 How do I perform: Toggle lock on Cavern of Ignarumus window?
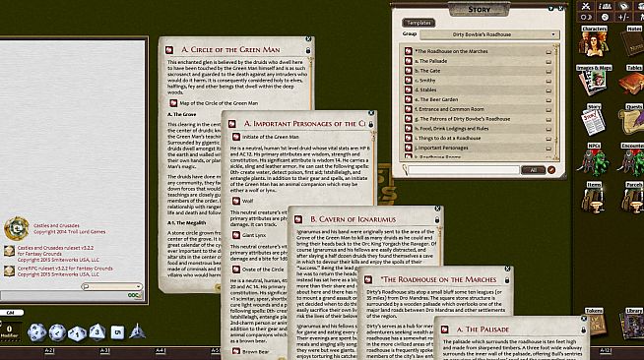437,220
